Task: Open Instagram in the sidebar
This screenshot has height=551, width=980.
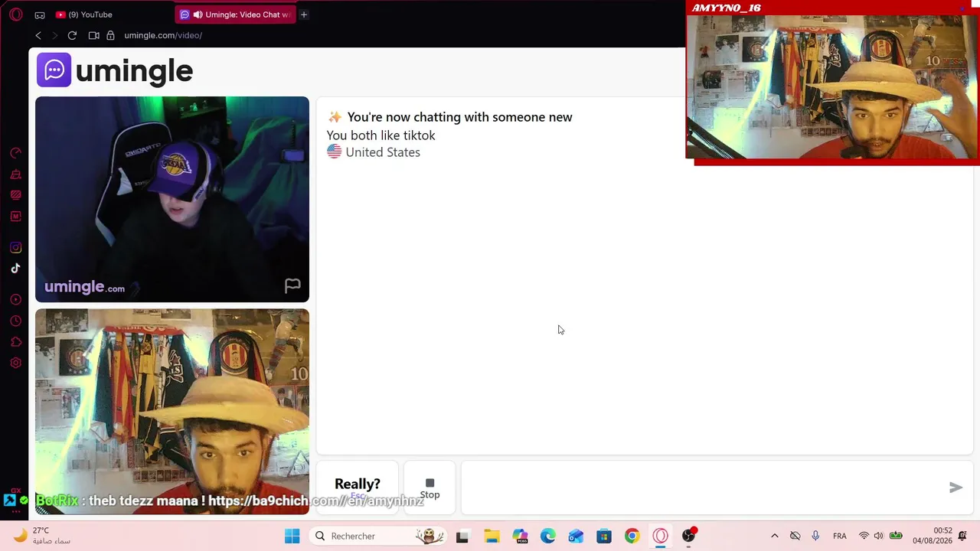Action: [15, 247]
